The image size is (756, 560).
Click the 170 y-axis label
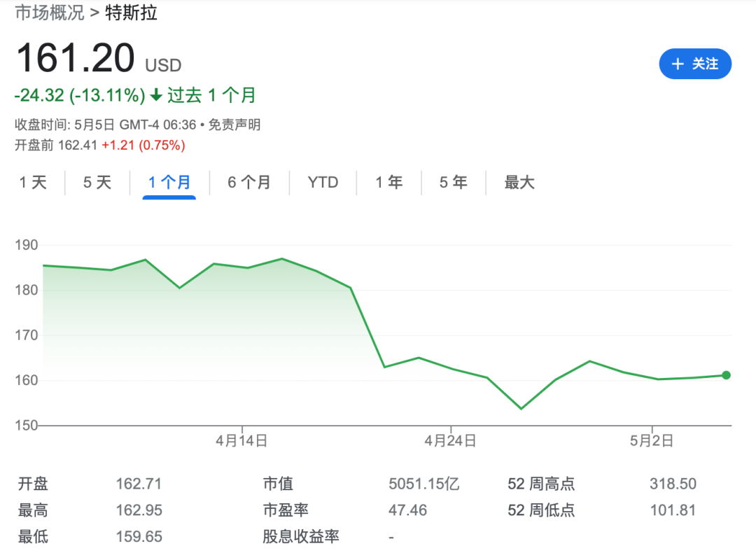pos(27,335)
